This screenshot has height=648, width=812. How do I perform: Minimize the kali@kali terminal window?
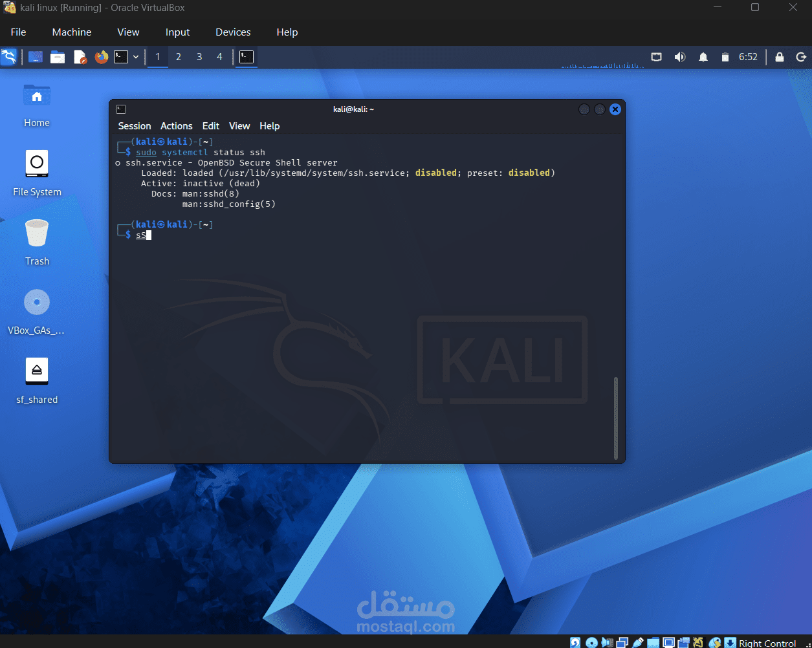pos(584,109)
